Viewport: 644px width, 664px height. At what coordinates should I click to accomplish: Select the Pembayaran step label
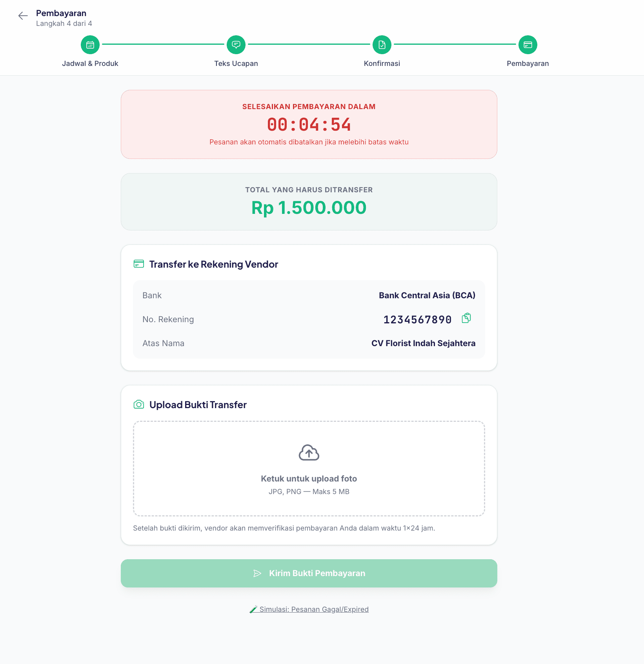click(528, 64)
